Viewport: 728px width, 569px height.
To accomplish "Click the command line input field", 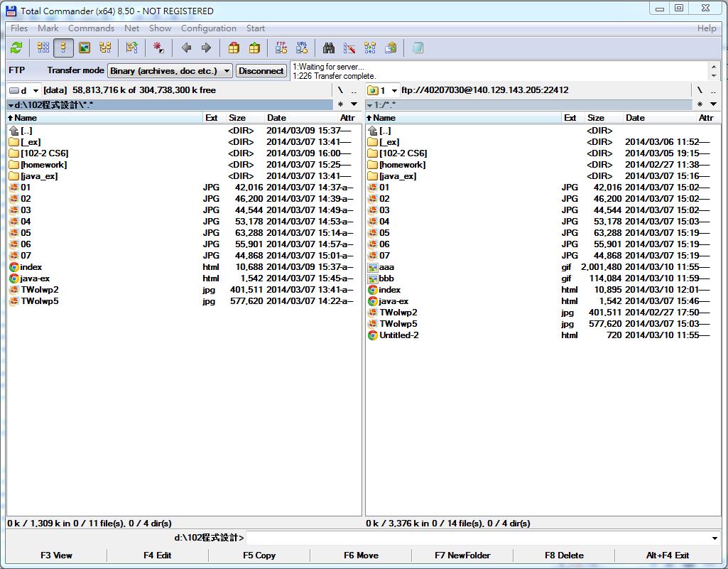I will pos(477,538).
